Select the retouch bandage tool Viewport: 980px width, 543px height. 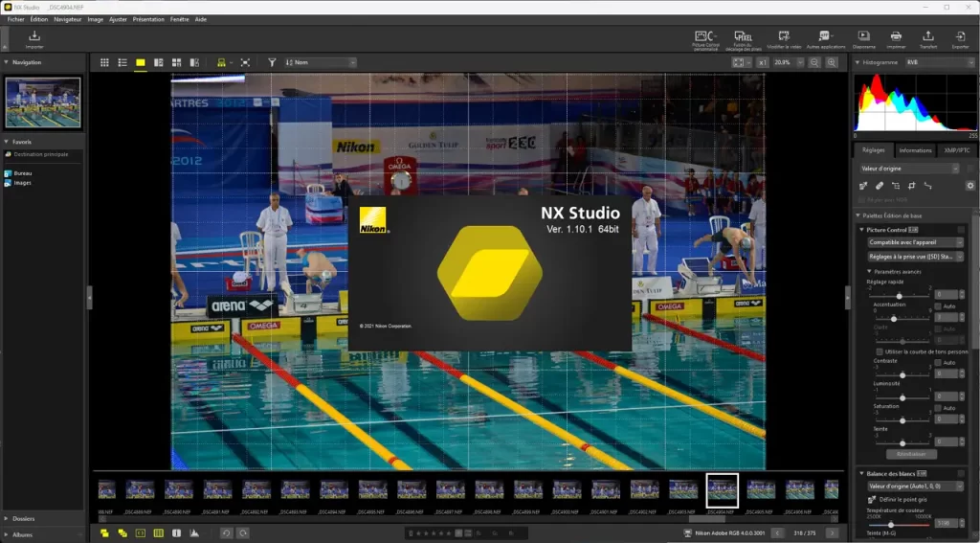click(x=880, y=186)
